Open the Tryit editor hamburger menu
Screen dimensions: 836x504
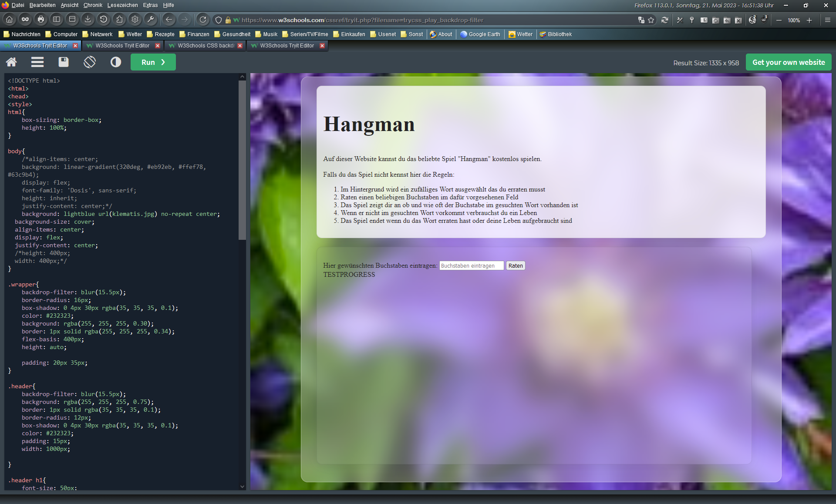coord(37,62)
